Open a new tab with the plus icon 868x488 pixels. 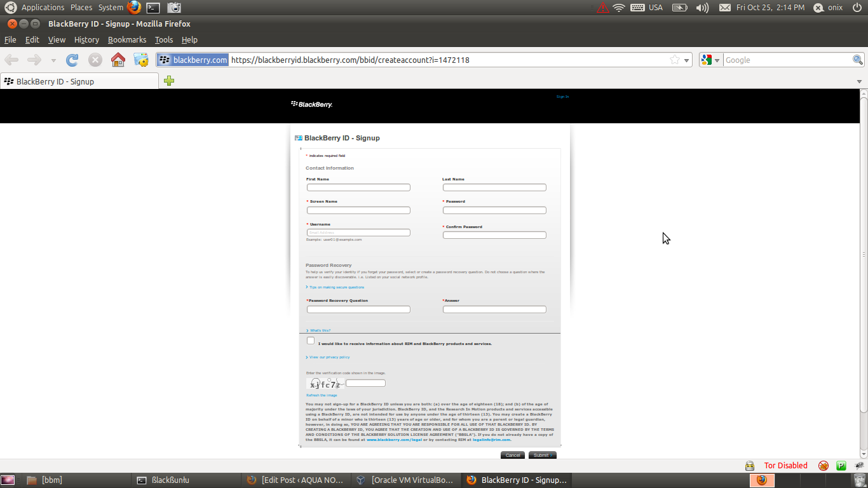(x=169, y=81)
